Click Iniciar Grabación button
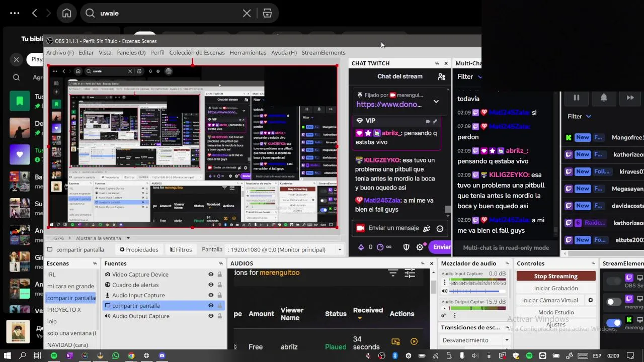 coord(556,288)
